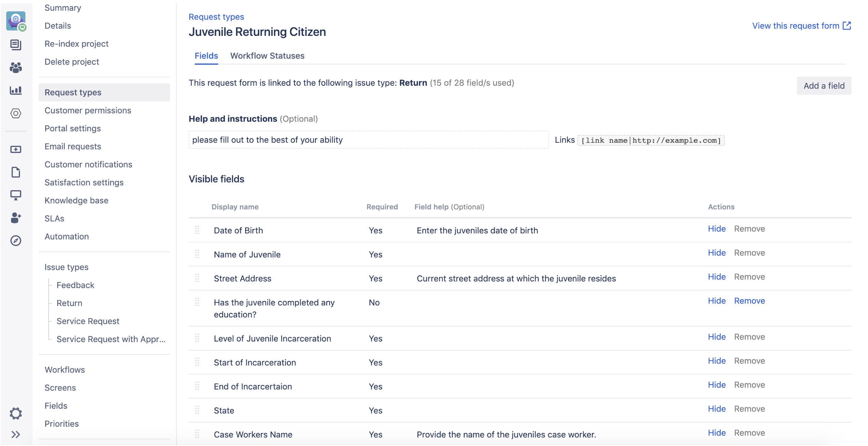Click external link icon beside View this request form
This screenshot has height=446, width=868.
847,26
